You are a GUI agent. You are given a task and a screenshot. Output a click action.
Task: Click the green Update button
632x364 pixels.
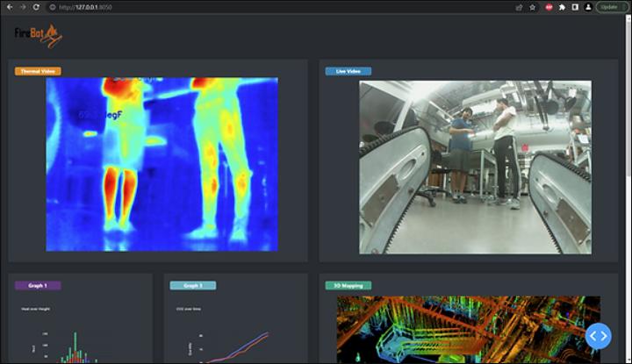611,7
